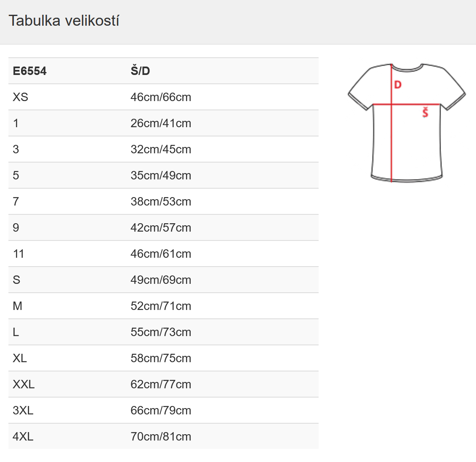Image resolution: width=476 pixels, height=462 pixels.
Task: Select the size 1 row label
Action: click(x=16, y=123)
